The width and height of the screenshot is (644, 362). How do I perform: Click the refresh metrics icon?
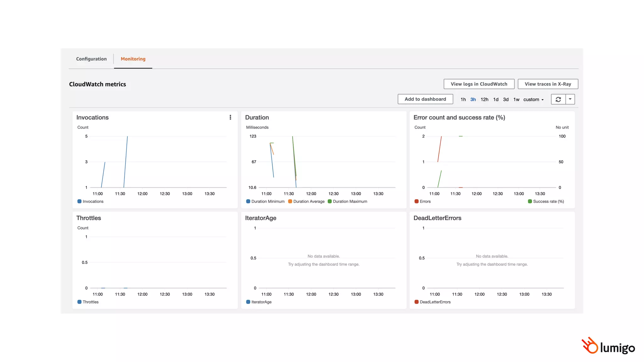[x=558, y=99]
